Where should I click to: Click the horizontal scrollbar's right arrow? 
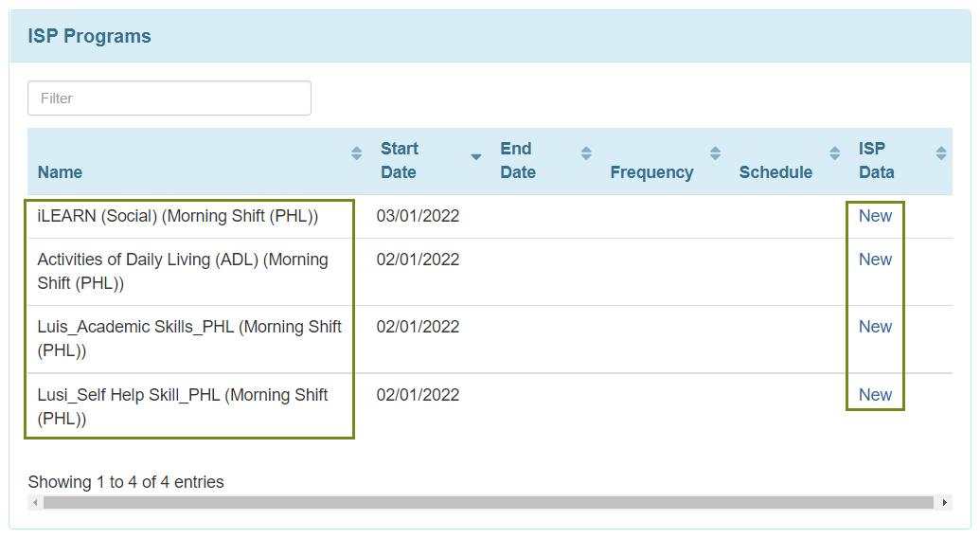tap(944, 502)
